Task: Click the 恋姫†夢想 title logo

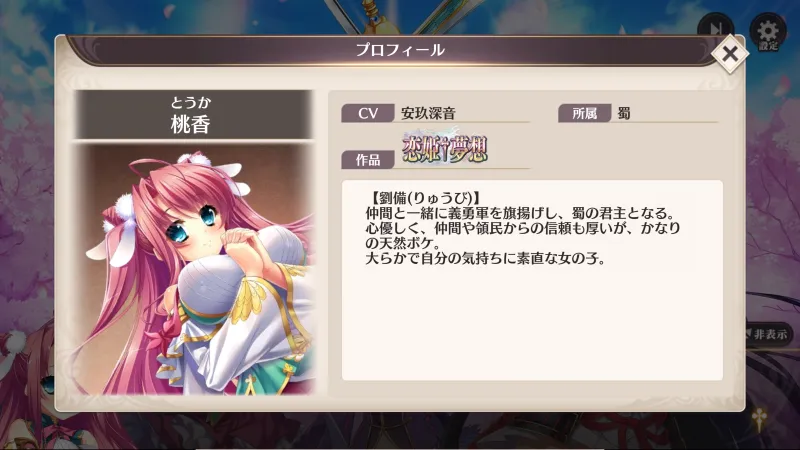Action: coord(445,147)
